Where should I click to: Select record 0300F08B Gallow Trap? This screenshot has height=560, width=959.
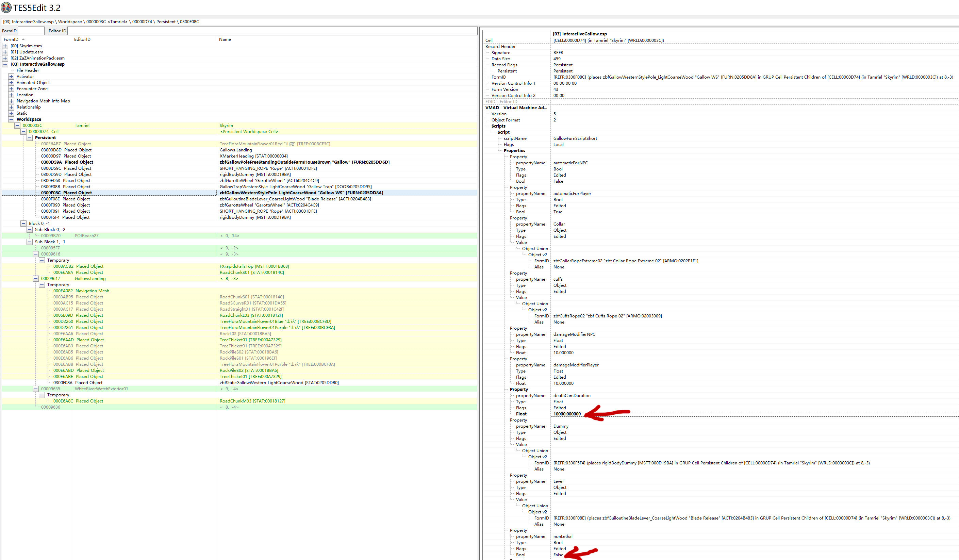pos(239,186)
